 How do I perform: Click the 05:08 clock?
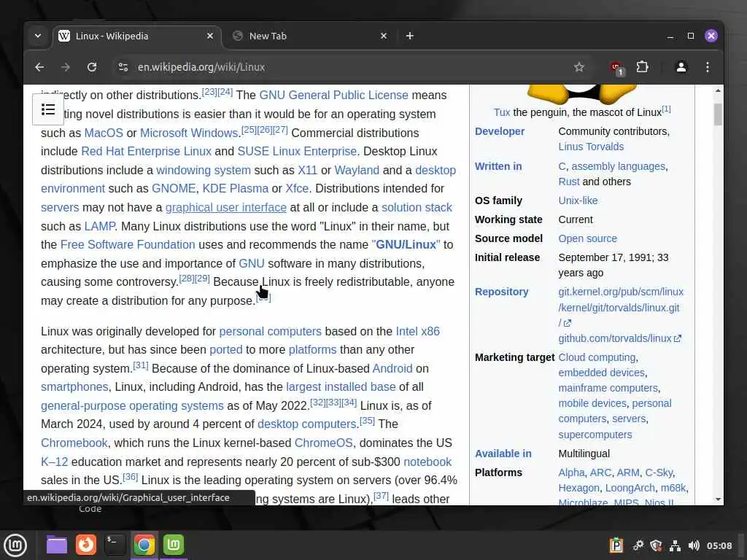click(x=719, y=545)
